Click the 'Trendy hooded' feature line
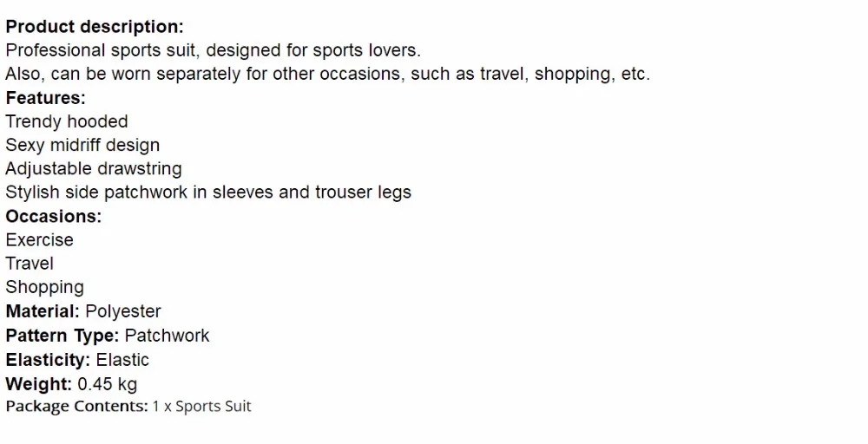868x444 pixels. click(67, 121)
